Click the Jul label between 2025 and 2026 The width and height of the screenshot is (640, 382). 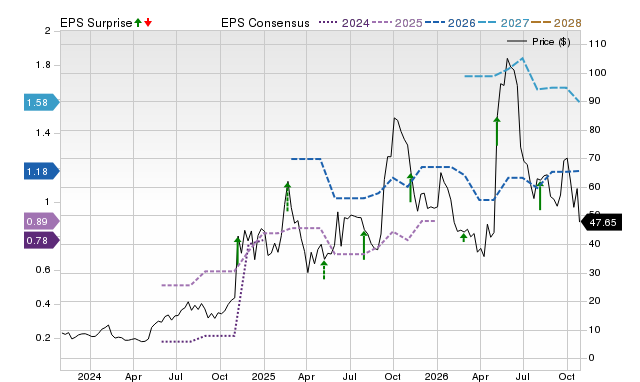pyautogui.click(x=350, y=376)
